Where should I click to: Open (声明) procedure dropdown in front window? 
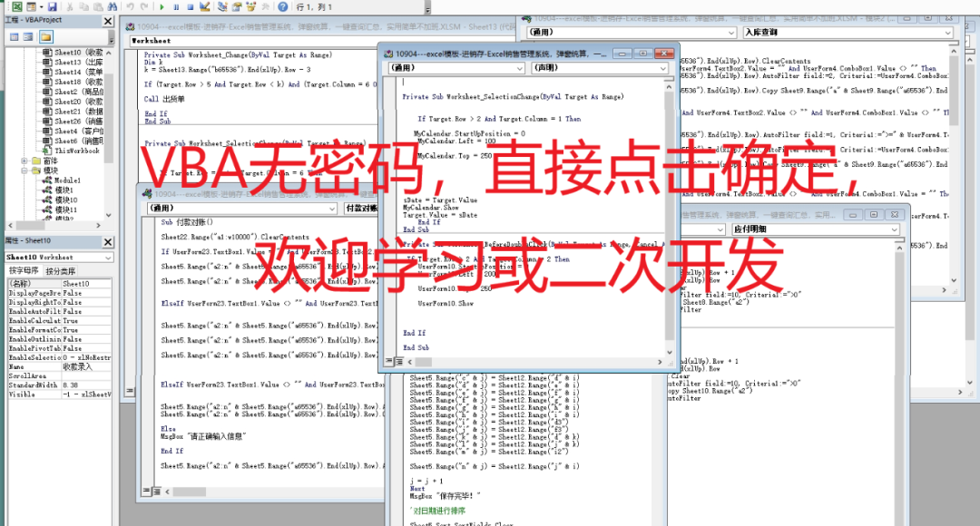[x=663, y=68]
